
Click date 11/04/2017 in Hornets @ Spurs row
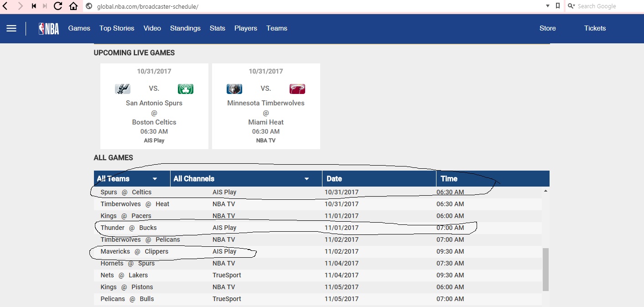342,263
